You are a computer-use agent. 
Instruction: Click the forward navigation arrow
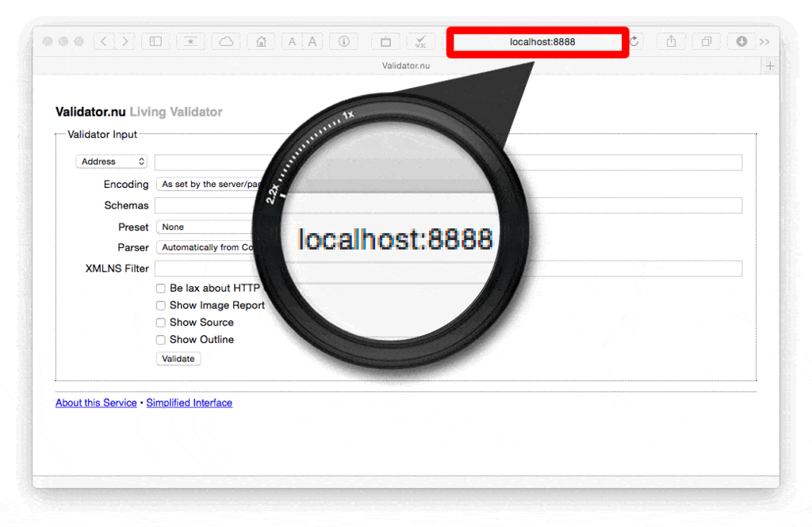click(124, 41)
